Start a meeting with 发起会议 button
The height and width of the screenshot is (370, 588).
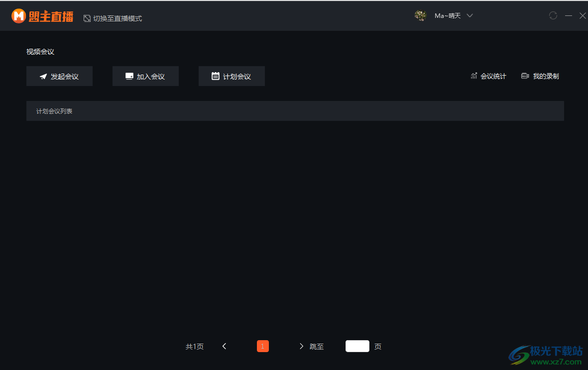coord(59,76)
